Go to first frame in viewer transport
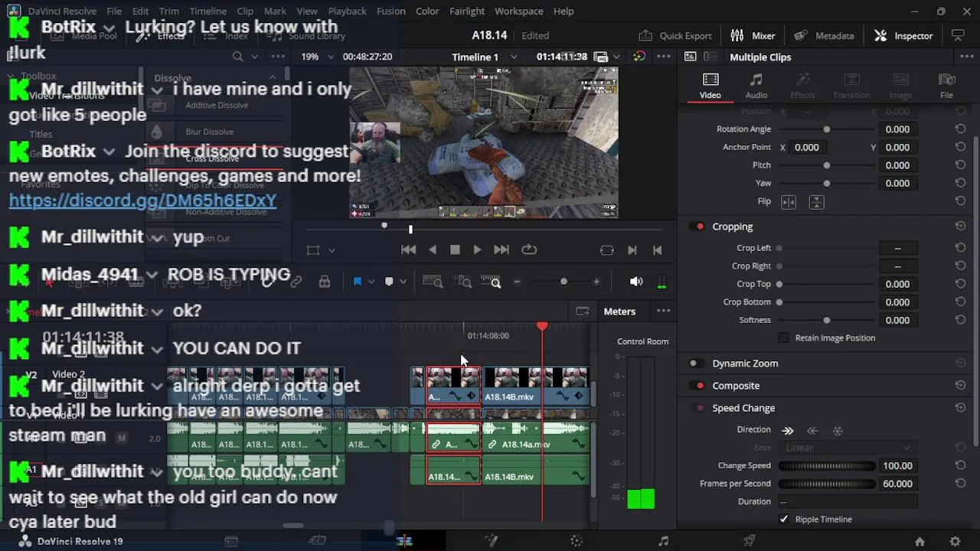This screenshot has height=551, width=980. [x=409, y=249]
